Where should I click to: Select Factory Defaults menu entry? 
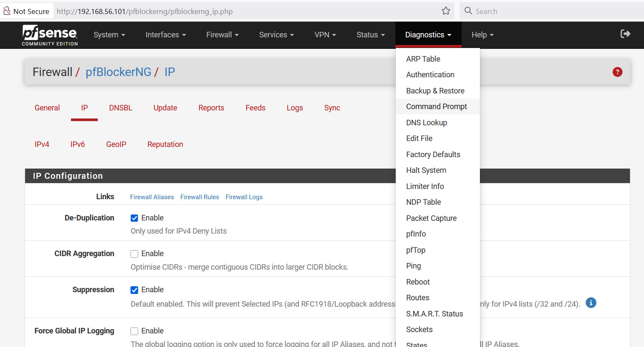[438, 155]
